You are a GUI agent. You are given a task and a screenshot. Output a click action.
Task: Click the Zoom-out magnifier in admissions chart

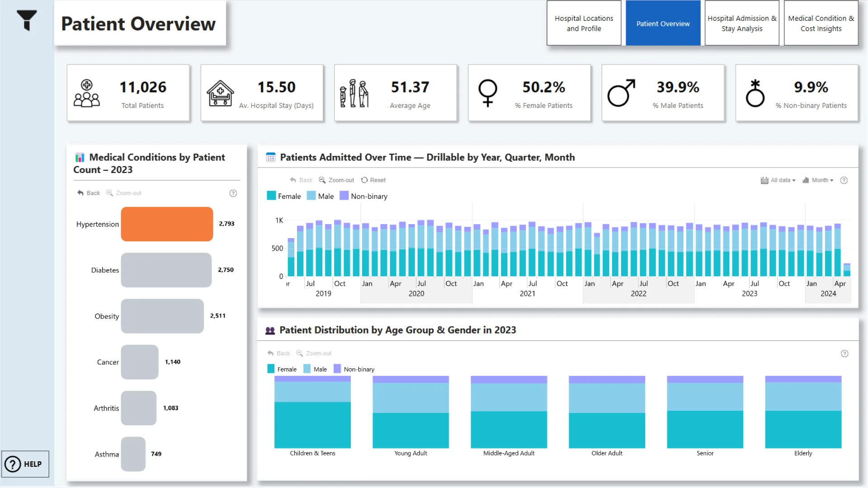click(x=322, y=180)
